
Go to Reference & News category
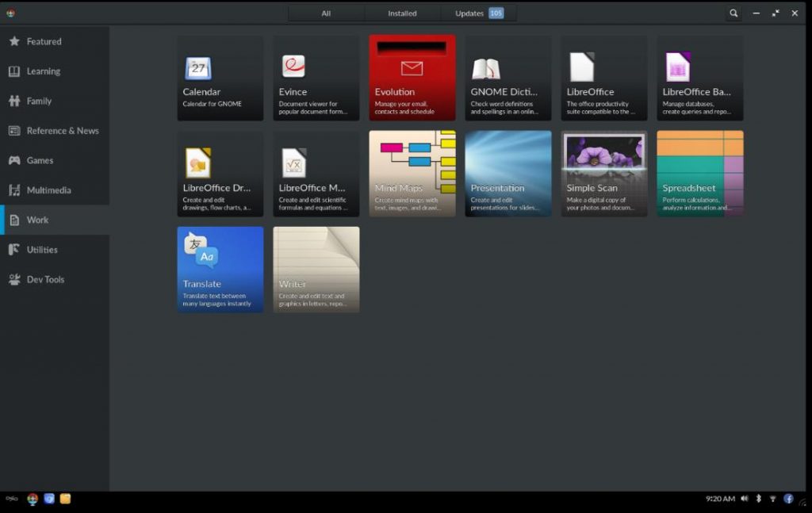(55, 131)
